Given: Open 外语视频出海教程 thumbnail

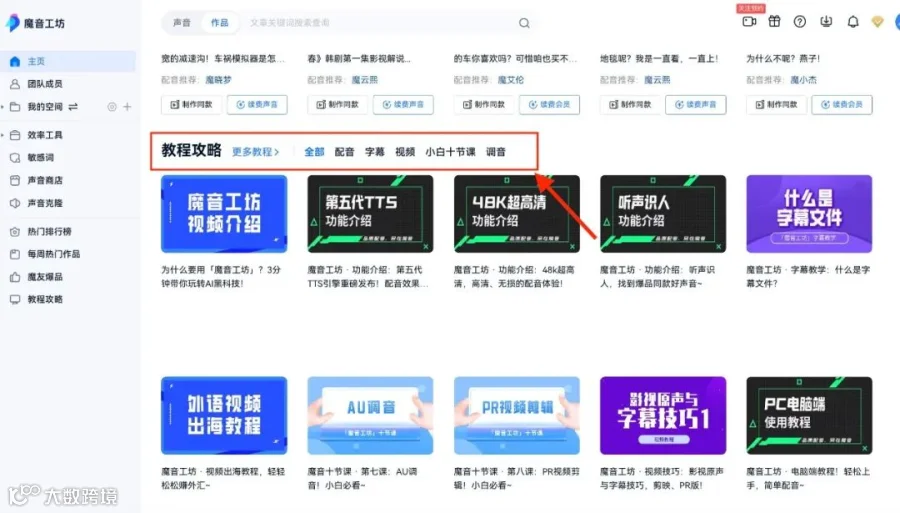Looking at the screenshot, I should (224, 415).
